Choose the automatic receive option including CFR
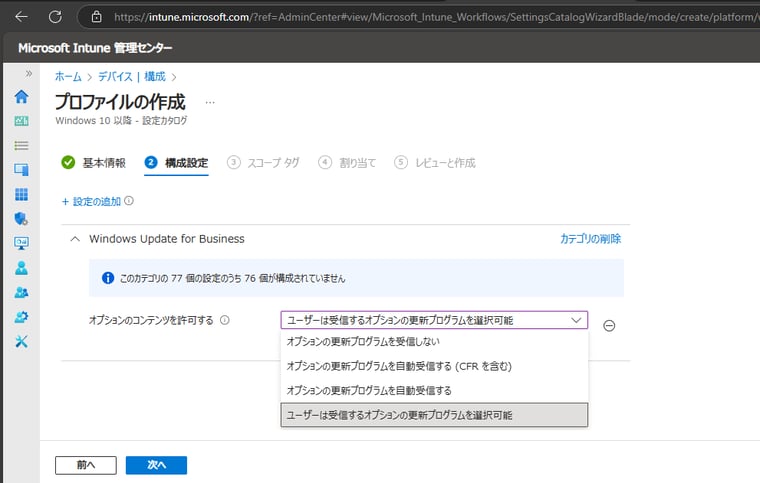The width and height of the screenshot is (760, 483). click(434, 366)
